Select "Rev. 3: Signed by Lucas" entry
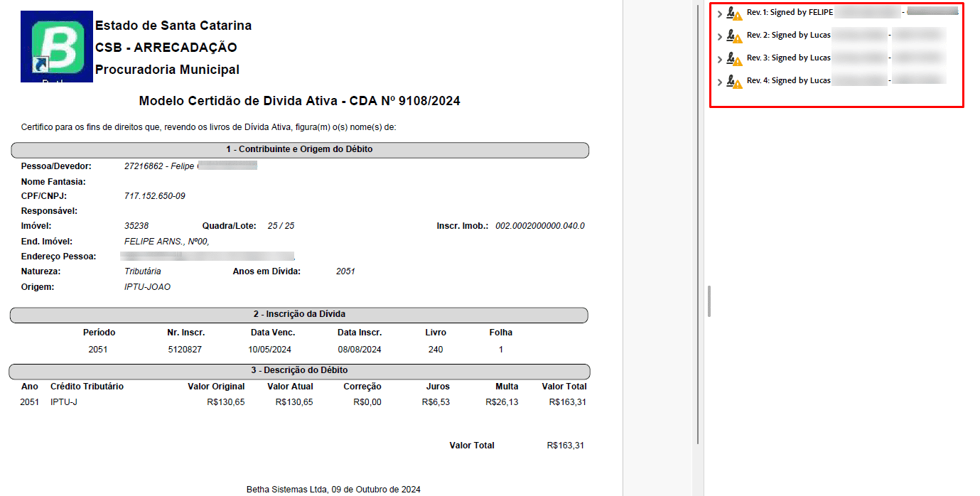Screen dimensions: 980x496 788,58
